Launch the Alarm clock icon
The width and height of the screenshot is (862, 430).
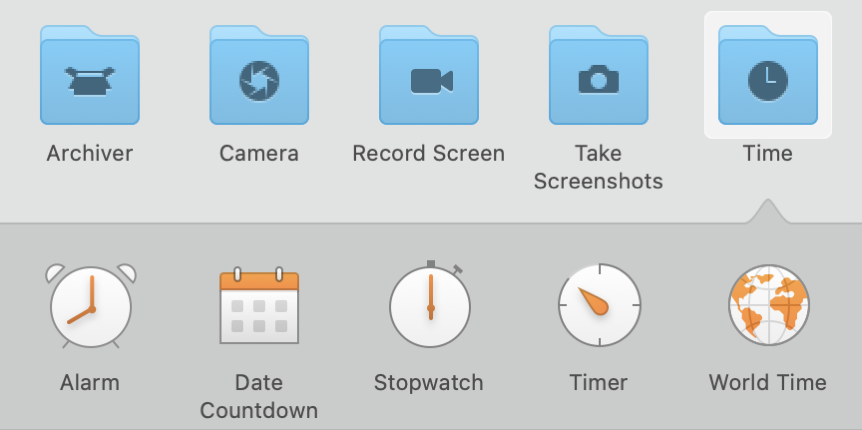[90, 306]
